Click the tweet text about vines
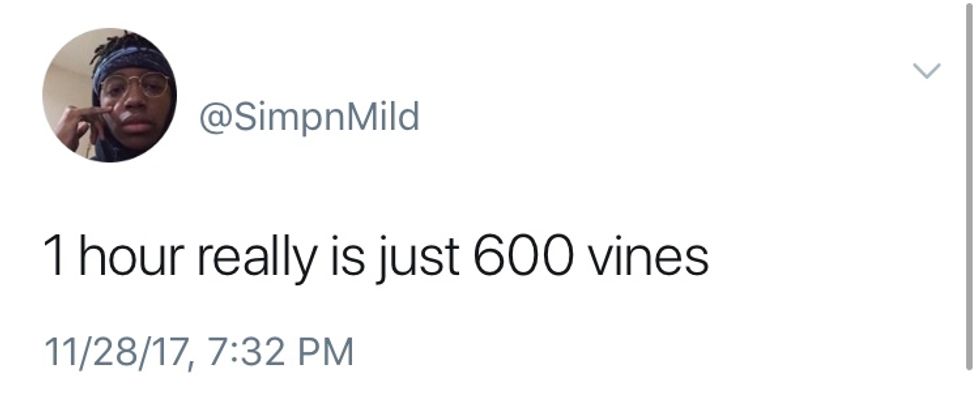Image resolution: width=980 pixels, height=400 pixels. tap(375, 256)
